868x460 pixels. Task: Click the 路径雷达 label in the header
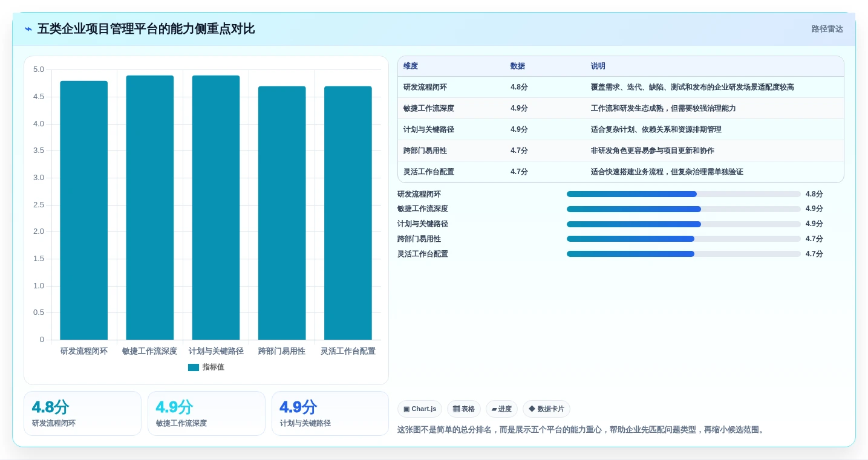(827, 29)
